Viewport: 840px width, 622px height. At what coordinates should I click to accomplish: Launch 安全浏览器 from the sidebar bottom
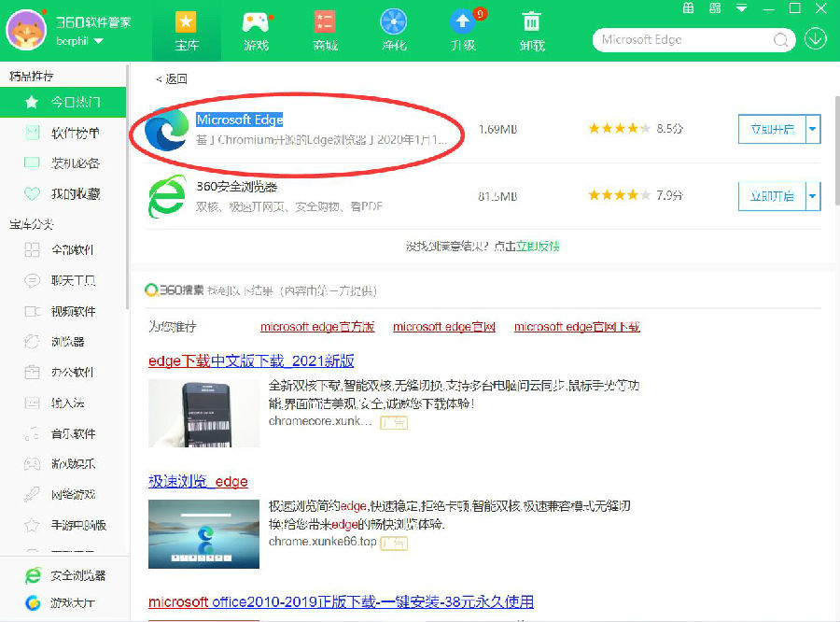pyautogui.click(x=64, y=575)
